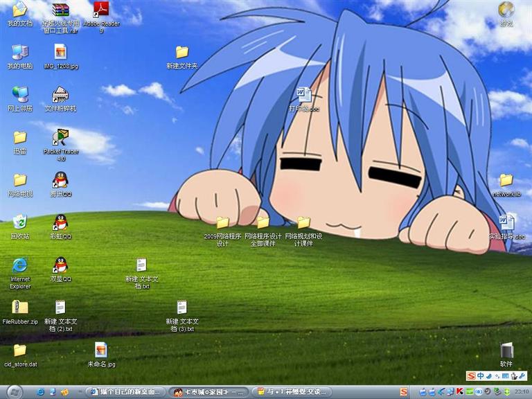Viewport: 532px width, 399px height.
Task: Open the 我的文档 desktop icon
Action: 19,15
